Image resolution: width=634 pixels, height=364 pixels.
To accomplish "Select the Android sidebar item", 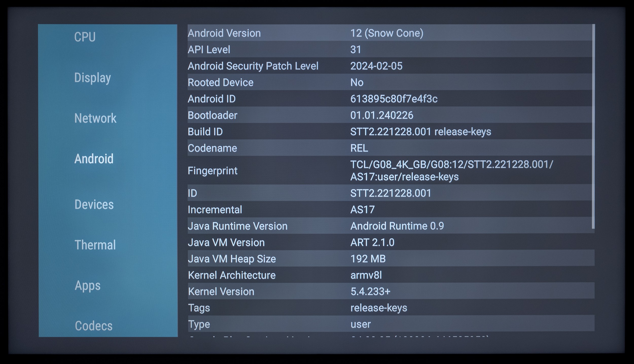I will [x=94, y=159].
